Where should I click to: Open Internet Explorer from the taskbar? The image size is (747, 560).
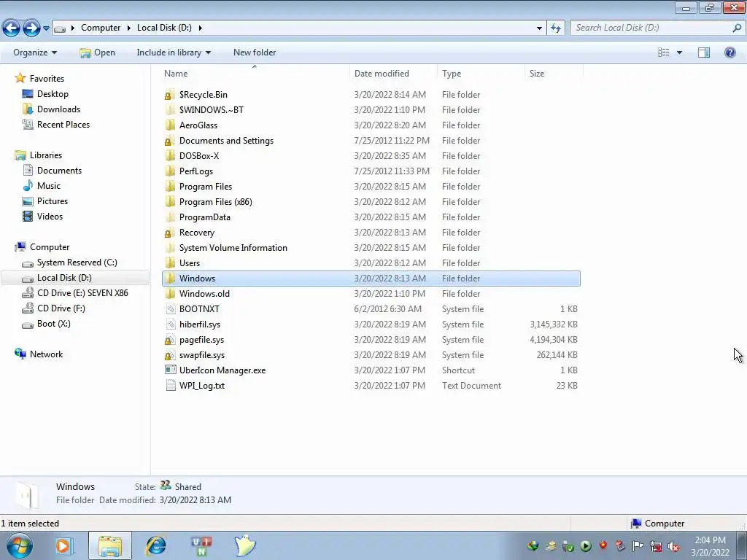pos(156,546)
